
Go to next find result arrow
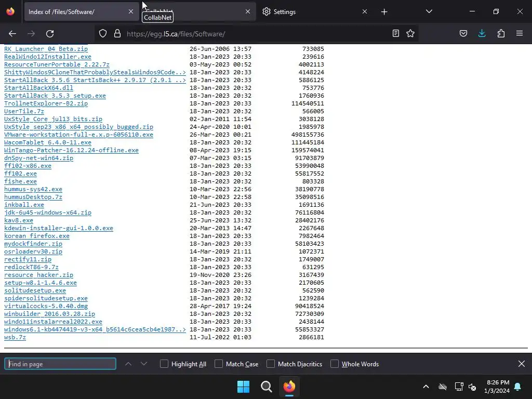(x=144, y=364)
